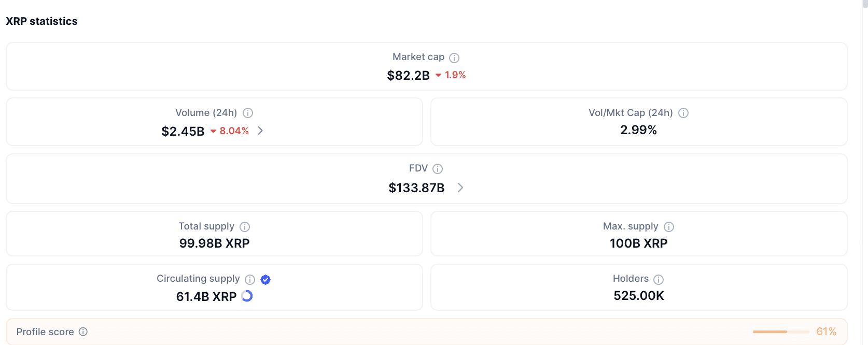Expand Volume (24h) details via its chevron
This screenshot has width=868, height=345.
tap(260, 131)
